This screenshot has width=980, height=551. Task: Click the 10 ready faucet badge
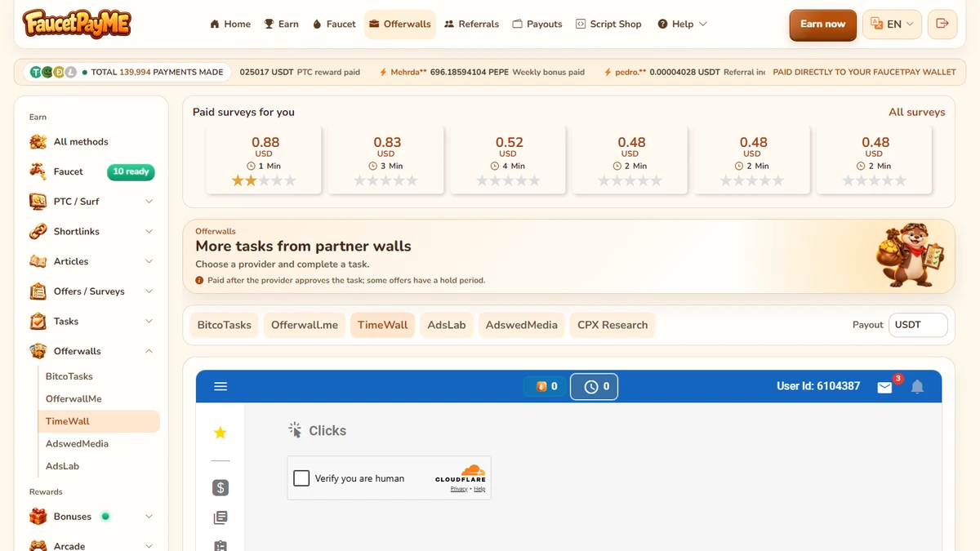(131, 171)
